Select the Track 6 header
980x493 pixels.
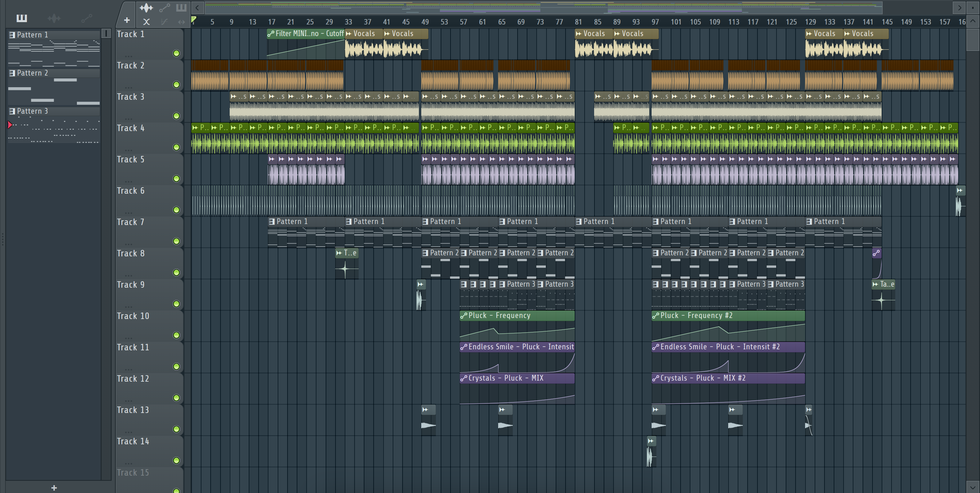point(149,200)
